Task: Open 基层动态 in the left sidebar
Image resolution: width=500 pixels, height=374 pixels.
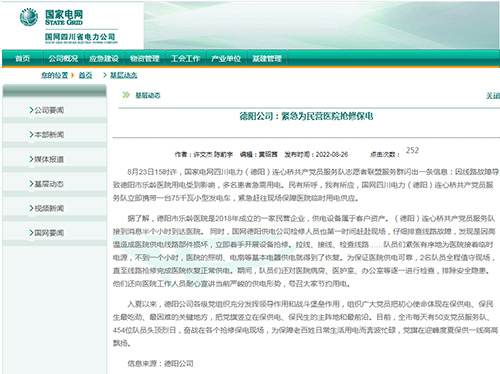Action: click(49, 184)
